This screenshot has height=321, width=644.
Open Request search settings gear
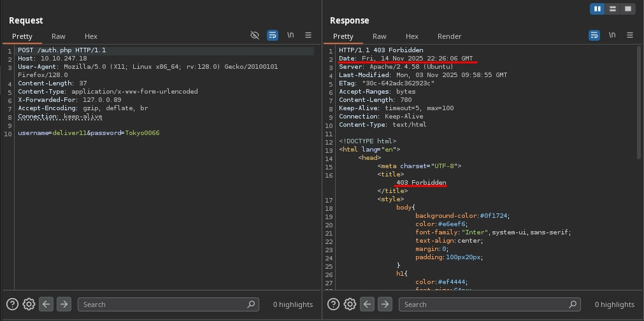tap(29, 304)
